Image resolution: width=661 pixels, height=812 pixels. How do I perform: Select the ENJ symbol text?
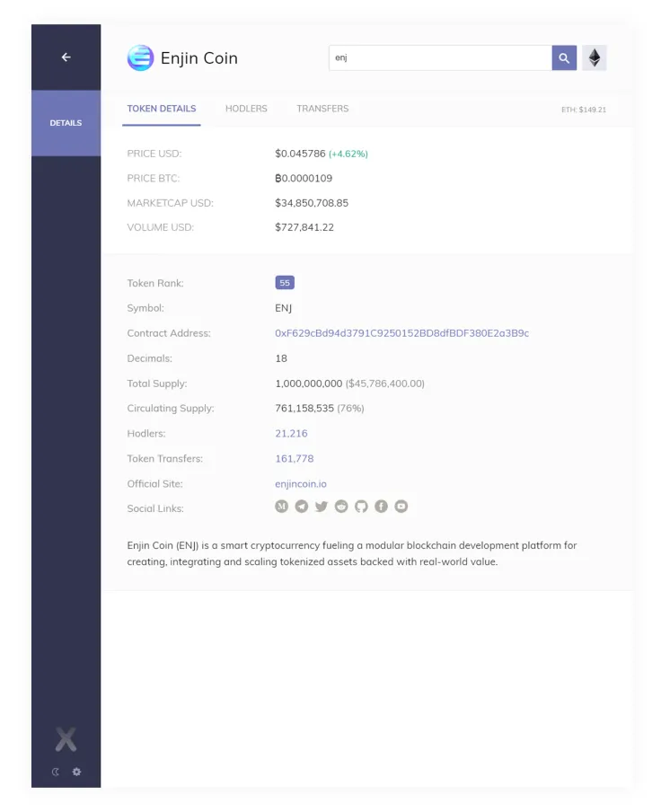pyautogui.click(x=284, y=308)
